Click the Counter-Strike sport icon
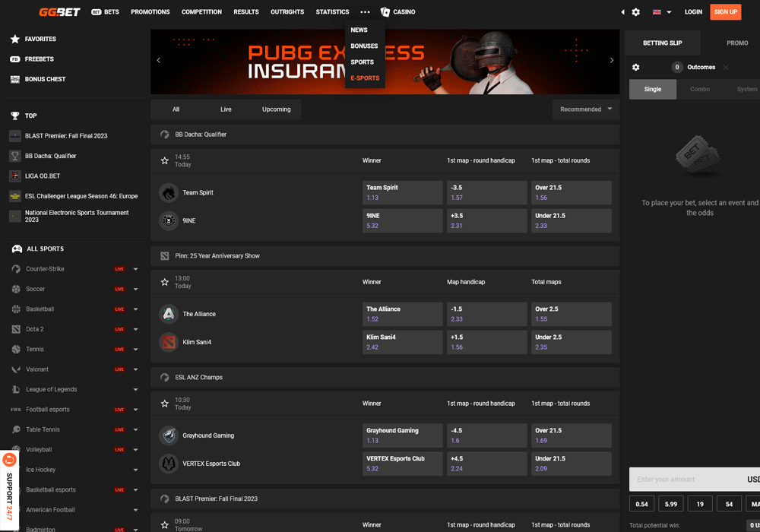Image resolution: width=760 pixels, height=532 pixels. click(x=16, y=269)
